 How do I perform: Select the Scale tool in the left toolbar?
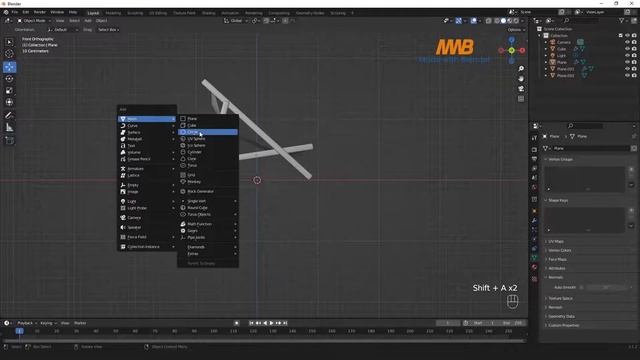[9, 91]
